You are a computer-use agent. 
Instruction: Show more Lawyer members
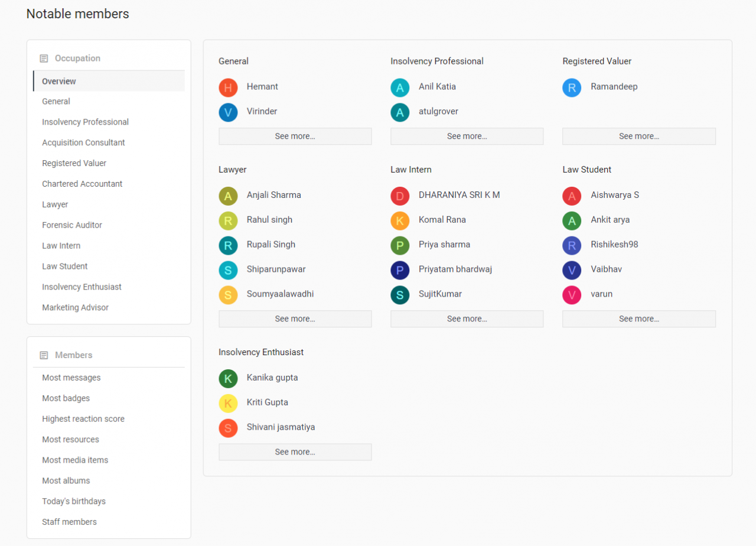(x=295, y=319)
